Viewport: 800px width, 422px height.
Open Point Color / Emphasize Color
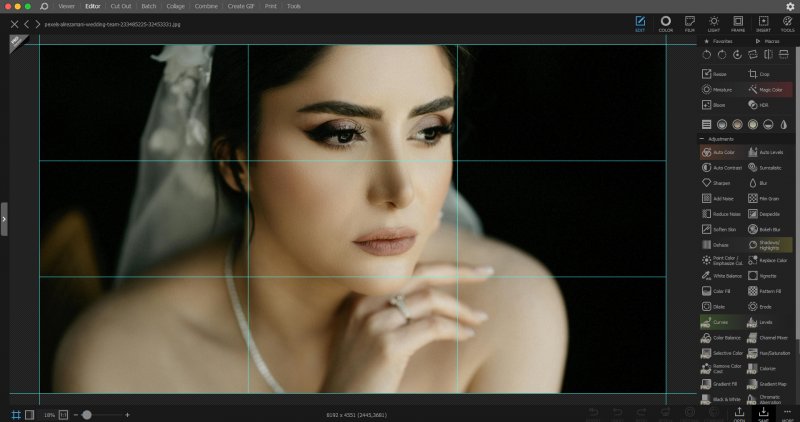[722, 260]
